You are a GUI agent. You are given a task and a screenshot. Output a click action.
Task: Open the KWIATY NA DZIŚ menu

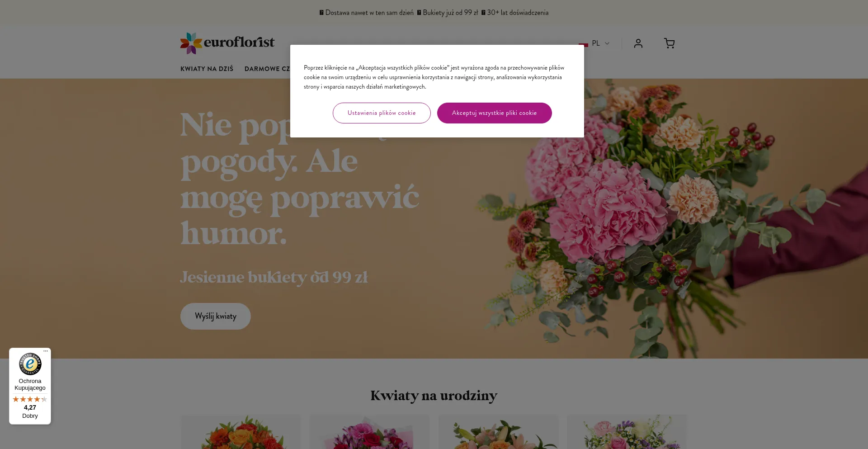pos(207,69)
